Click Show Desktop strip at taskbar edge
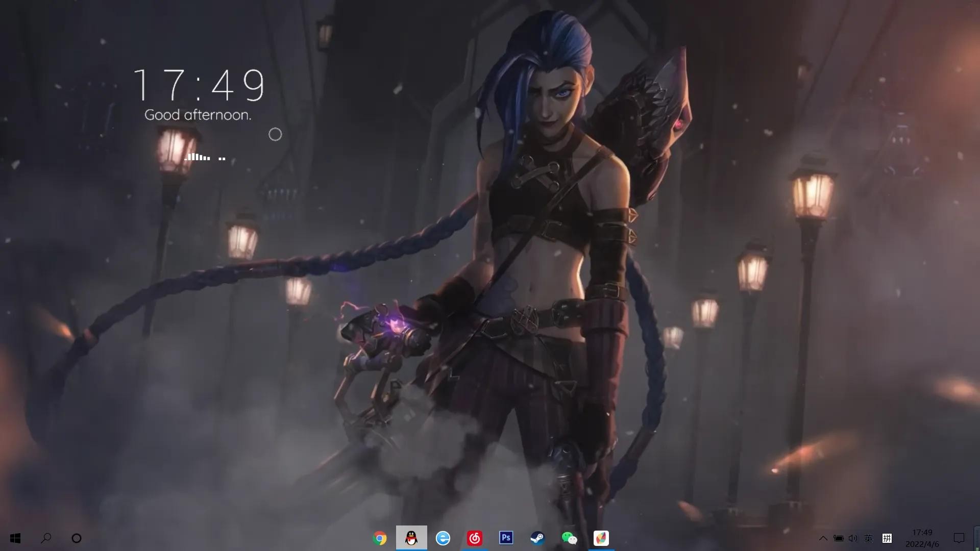 point(977,538)
